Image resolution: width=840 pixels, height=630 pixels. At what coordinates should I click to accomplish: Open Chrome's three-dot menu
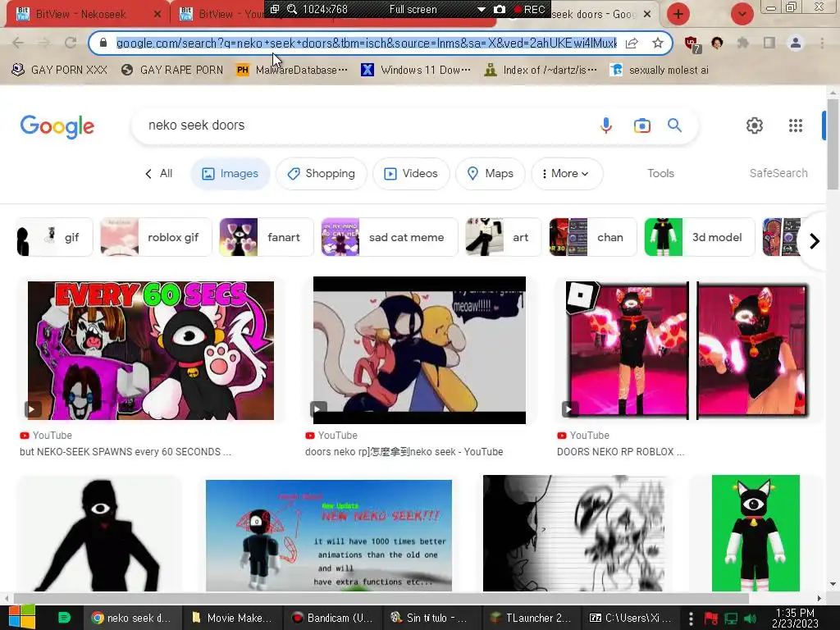click(822, 43)
